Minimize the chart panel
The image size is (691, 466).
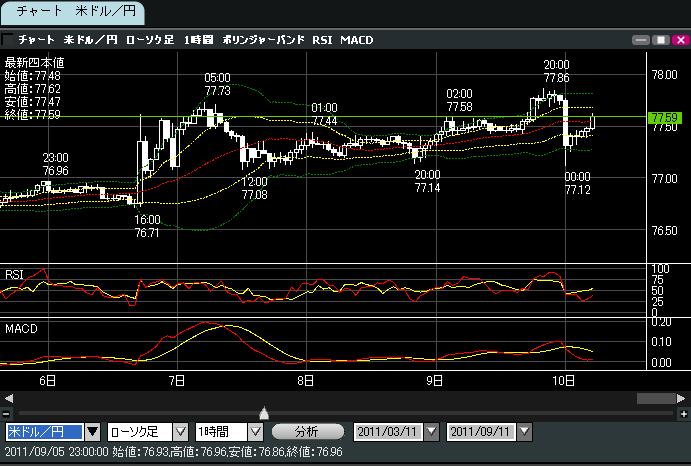(x=642, y=40)
